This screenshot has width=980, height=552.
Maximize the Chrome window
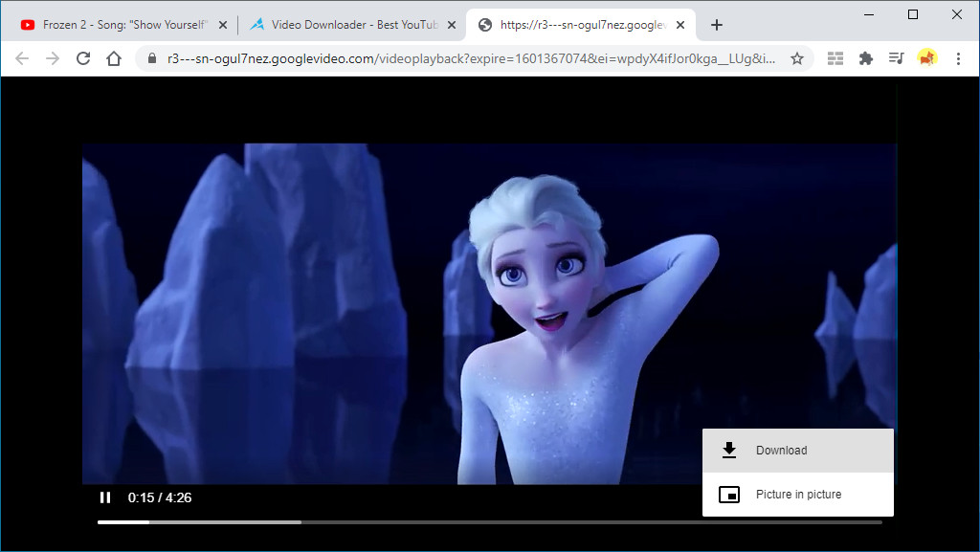(912, 14)
